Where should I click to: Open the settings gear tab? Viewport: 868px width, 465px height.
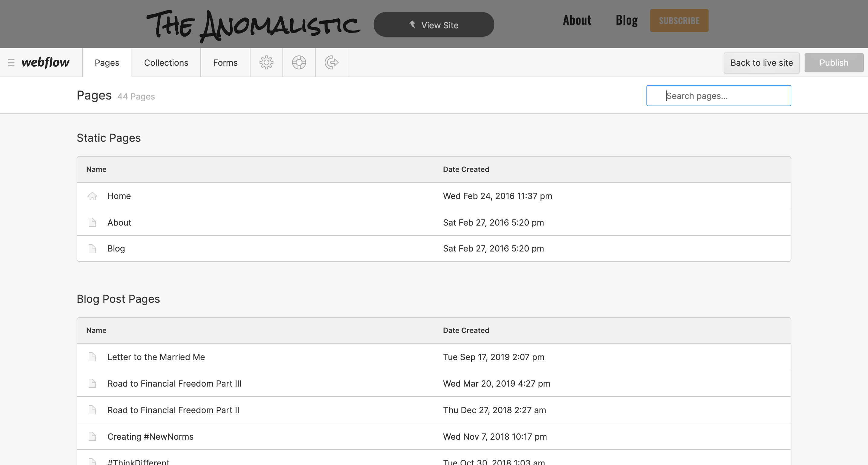click(x=266, y=63)
